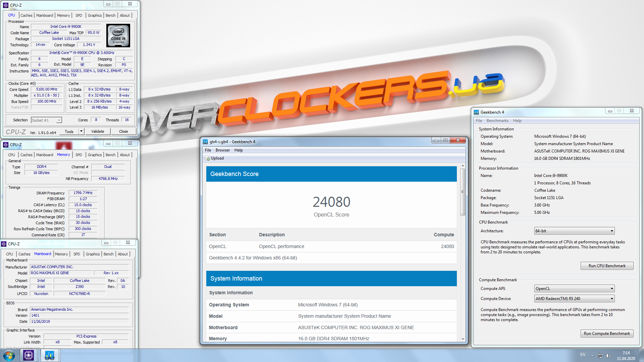Click the Upload link in Geekbench results
The height and width of the screenshot is (362, 644).
click(217, 158)
